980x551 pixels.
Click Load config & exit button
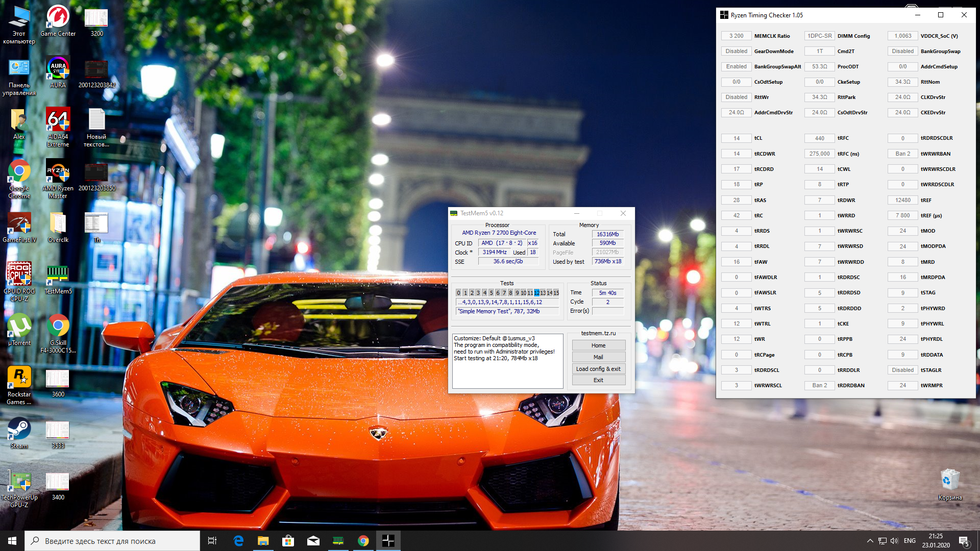click(x=598, y=369)
